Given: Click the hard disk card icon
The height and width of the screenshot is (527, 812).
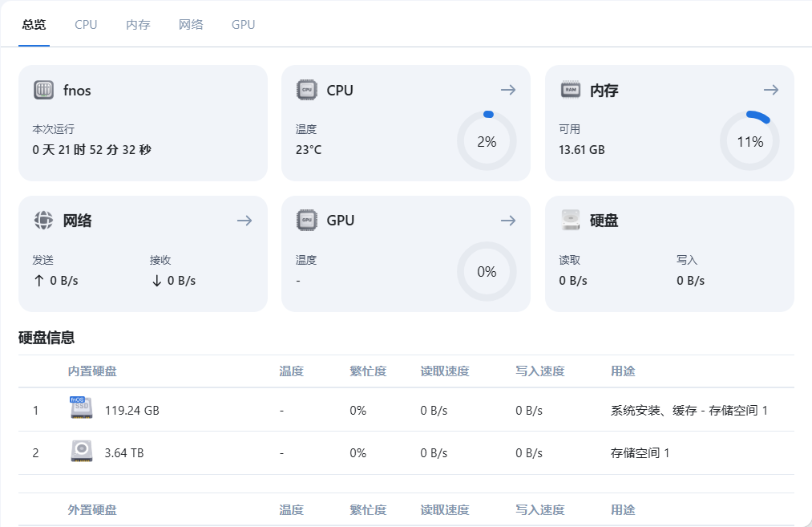Looking at the screenshot, I should click(x=570, y=220).
